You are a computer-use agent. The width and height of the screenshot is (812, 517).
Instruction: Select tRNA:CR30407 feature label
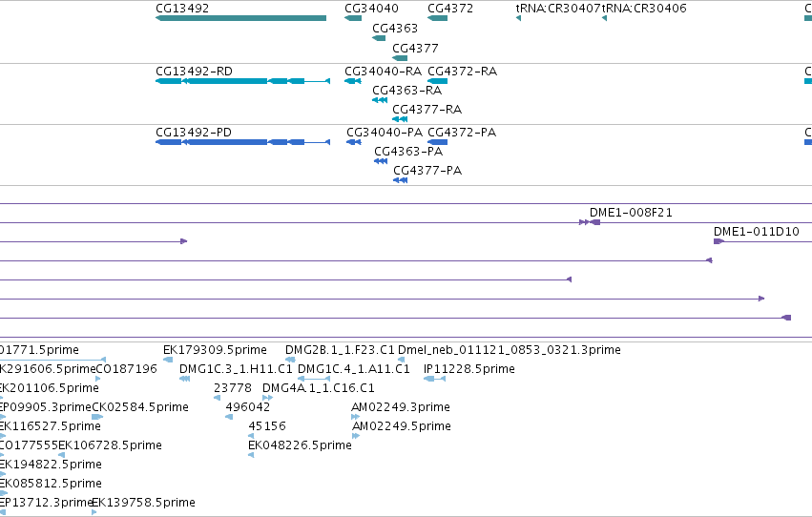558,9
